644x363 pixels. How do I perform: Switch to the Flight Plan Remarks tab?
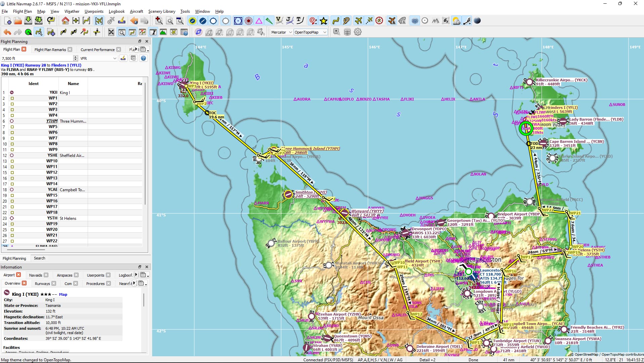[x=50, y=50]
